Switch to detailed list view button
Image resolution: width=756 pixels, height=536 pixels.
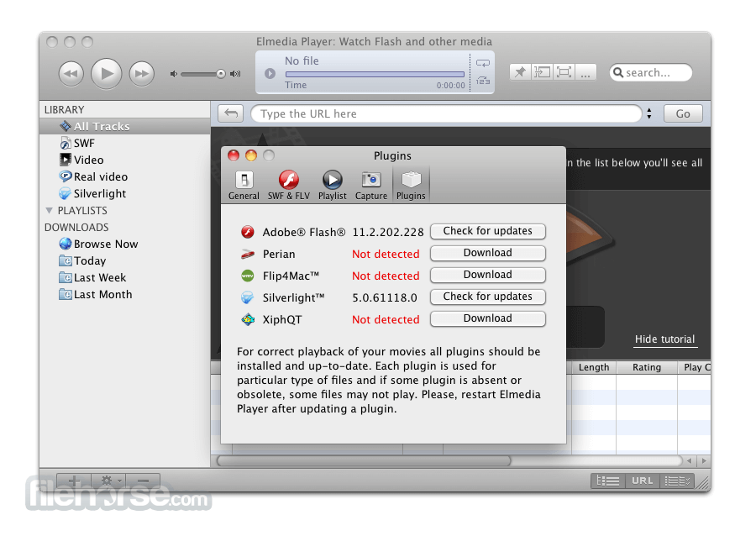(x=677, y=481)
